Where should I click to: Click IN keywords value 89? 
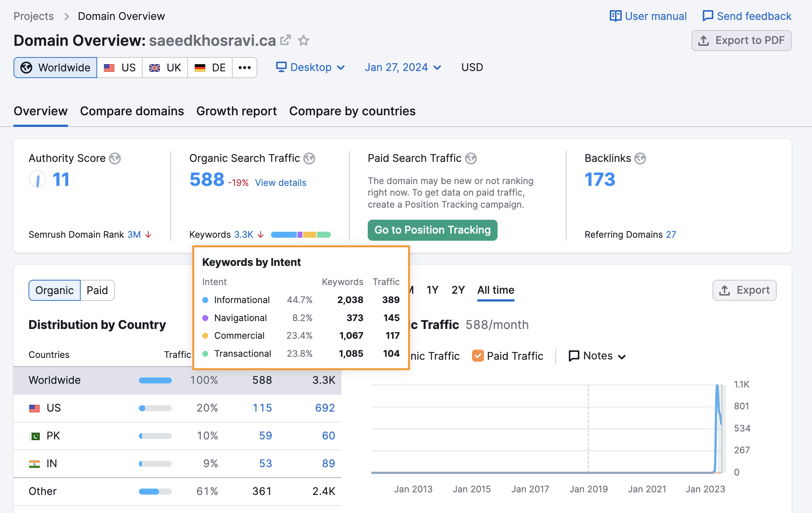pyautogui.click(x=329, y=464)
